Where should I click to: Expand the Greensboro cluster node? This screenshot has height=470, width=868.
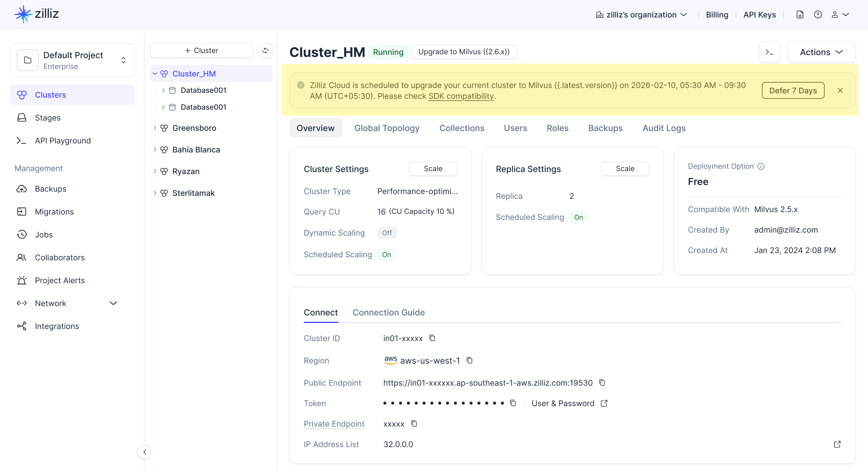155,128
